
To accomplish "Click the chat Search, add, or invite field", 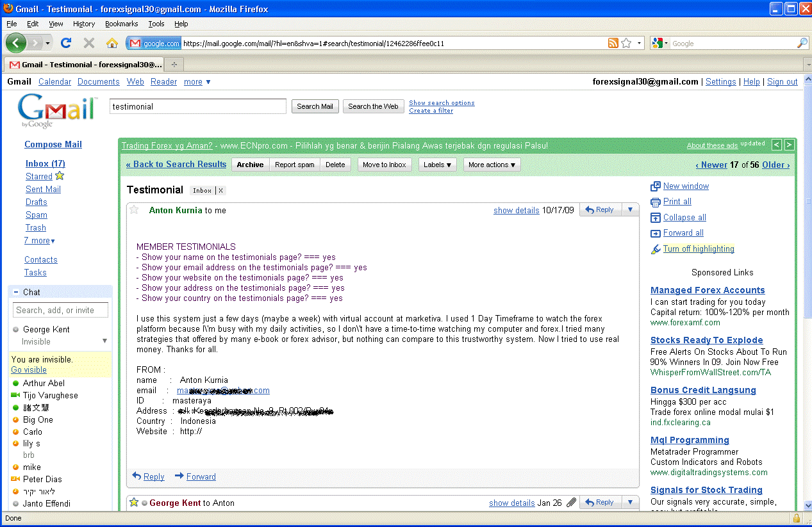I will click(60, 310).
